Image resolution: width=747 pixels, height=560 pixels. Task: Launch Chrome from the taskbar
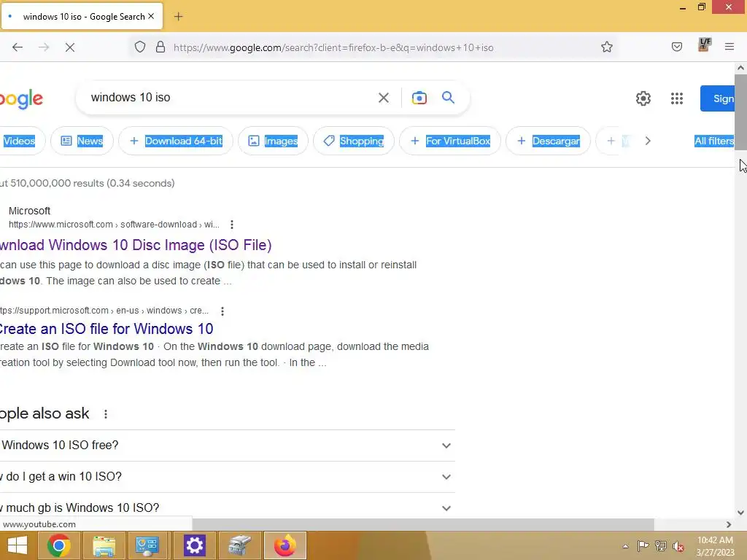(x=59, y=545)
